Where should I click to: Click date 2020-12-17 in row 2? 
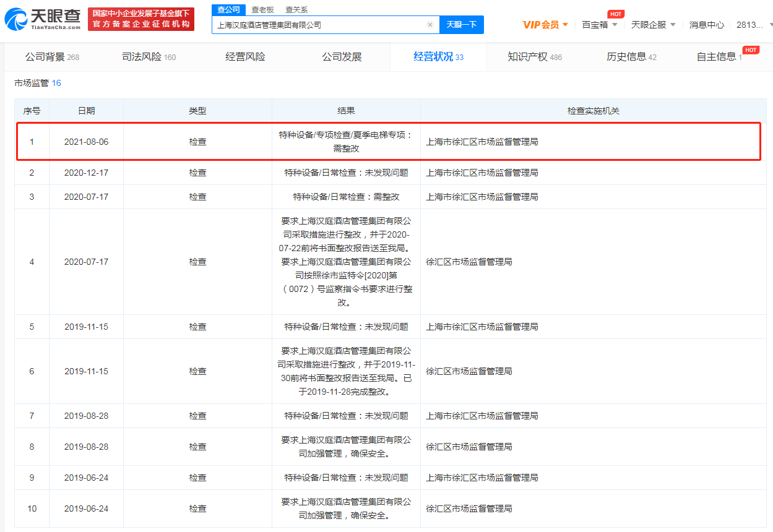pyautogui.click(x=86, y=173)
